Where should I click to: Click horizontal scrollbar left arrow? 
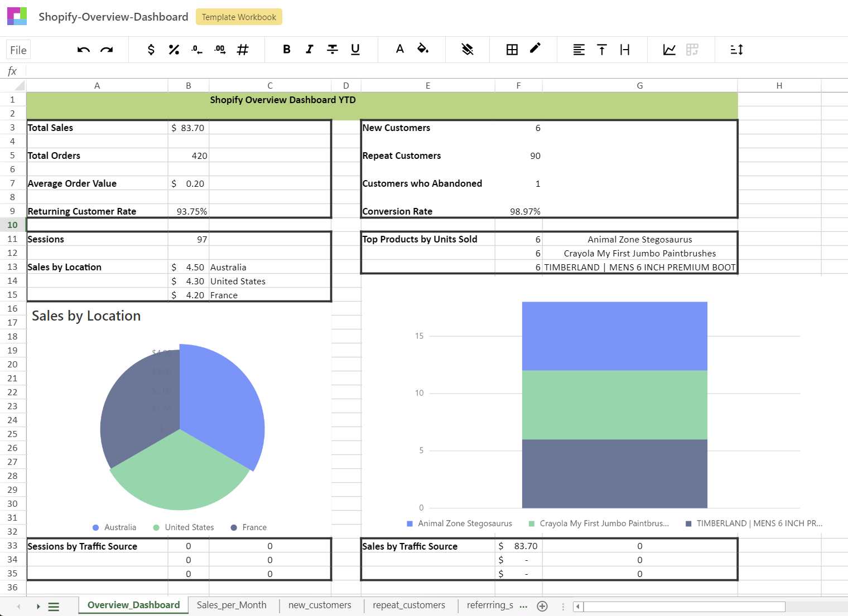(x=578, y=607)
